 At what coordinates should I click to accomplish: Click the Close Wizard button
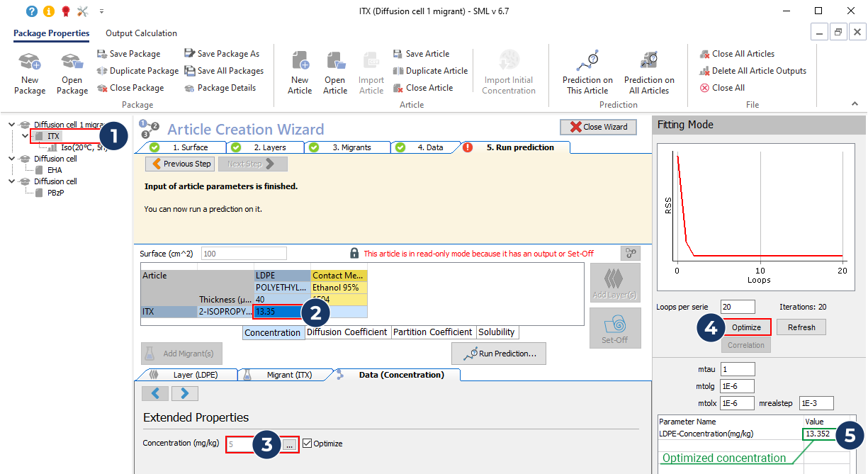click(x=597, y=127)
